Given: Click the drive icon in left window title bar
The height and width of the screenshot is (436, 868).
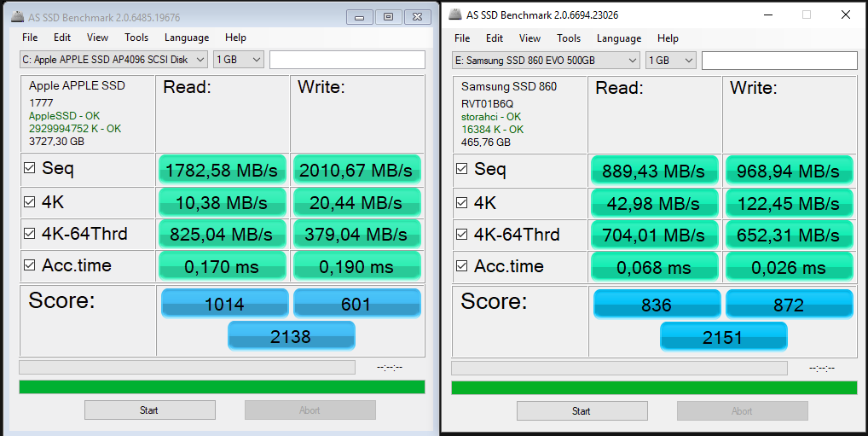Looking at the screenshot, I should 18,17.
